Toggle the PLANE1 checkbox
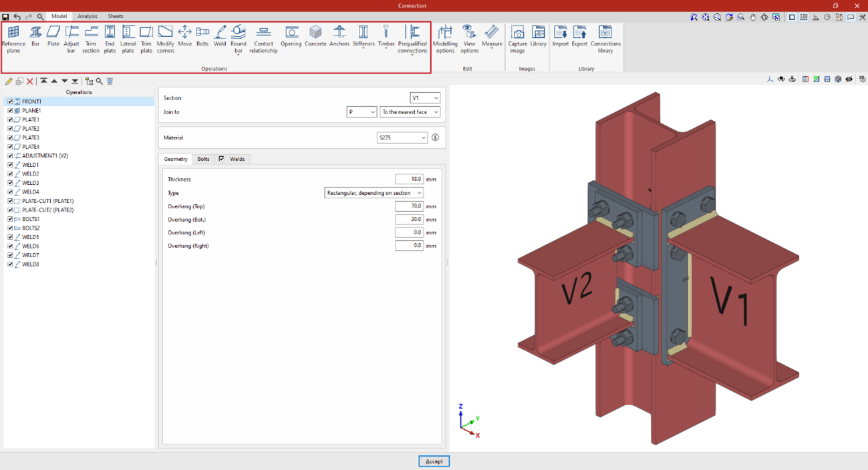This screenshot has height=470, width=868. (x=10, y=111)
